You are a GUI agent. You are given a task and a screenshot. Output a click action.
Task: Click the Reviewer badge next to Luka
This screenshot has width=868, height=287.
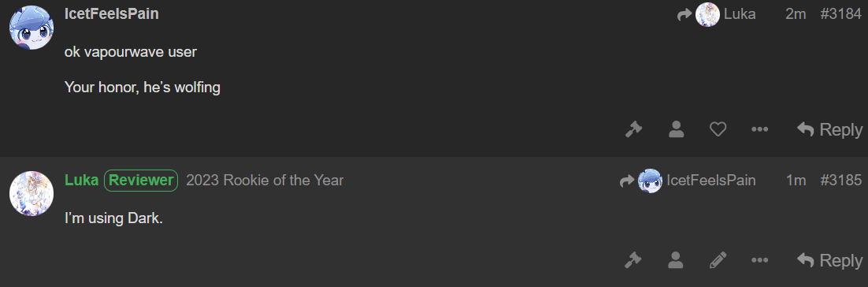pos(141,180)
